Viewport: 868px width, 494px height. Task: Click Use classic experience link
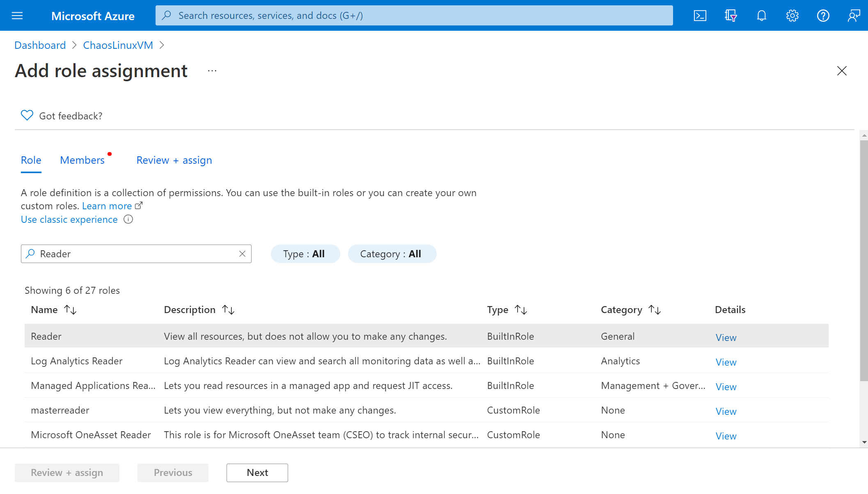pos(69,219)
